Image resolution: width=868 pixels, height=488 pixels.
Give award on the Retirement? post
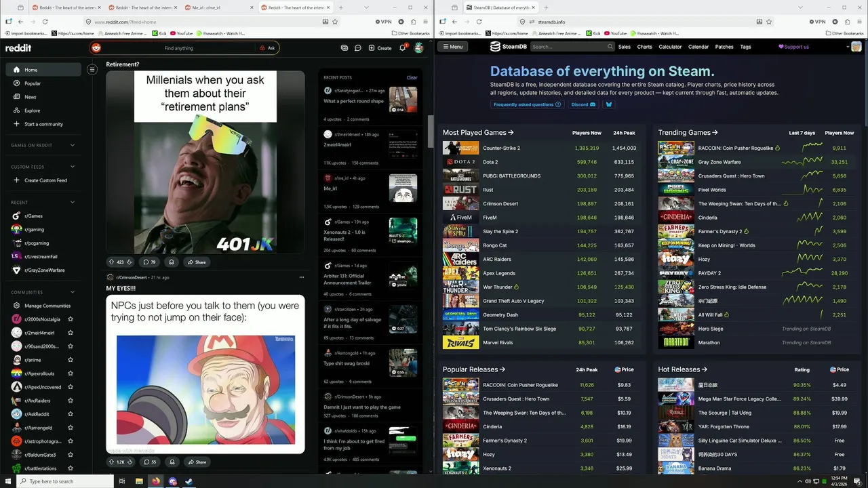point(172,262)
